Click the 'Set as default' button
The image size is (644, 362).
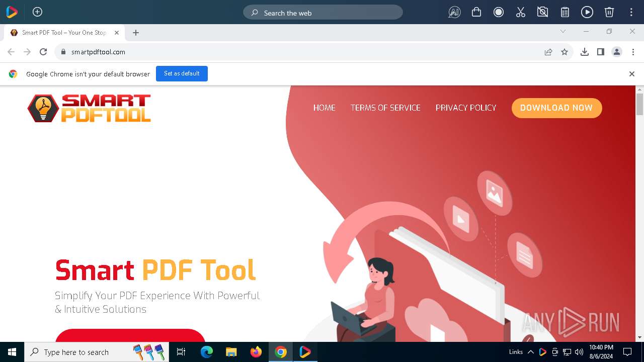click(182, 73)
